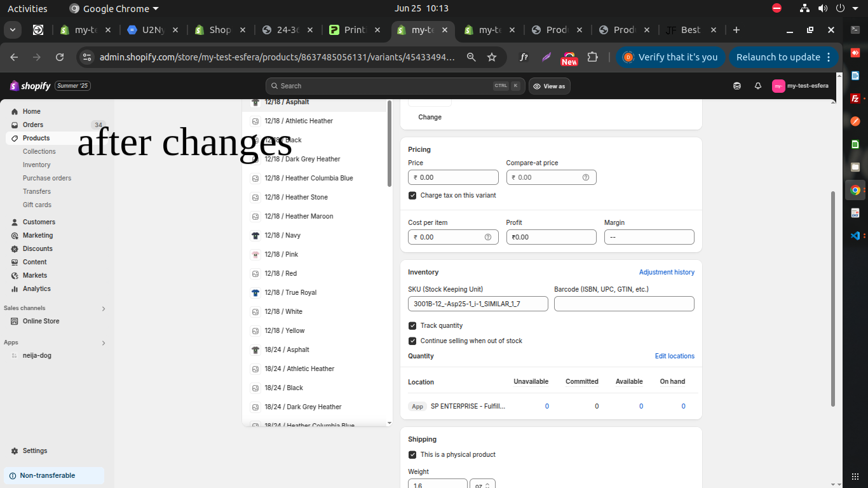The image size is (868, 488).
Task: Click the help icon in Compare-at price field
Action: pyautogui.click(x=586, y=177)
